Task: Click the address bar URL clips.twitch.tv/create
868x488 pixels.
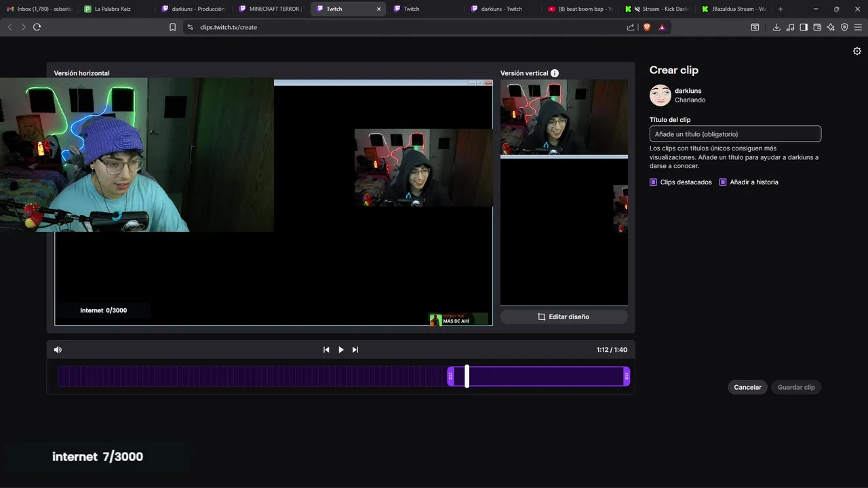Action: [x=229, y=27]
